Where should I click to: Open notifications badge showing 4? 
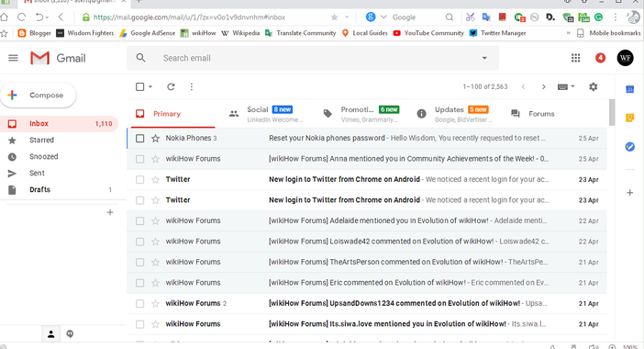(601, 58)
